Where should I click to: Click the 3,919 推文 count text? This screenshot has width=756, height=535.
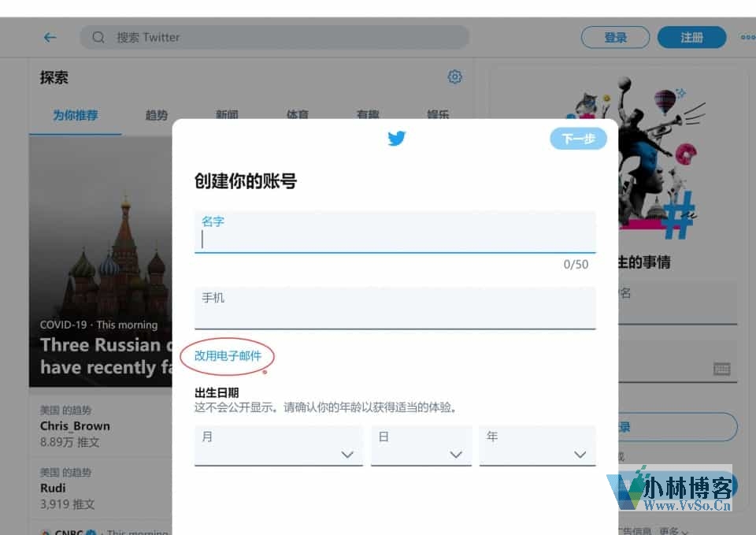67,504
